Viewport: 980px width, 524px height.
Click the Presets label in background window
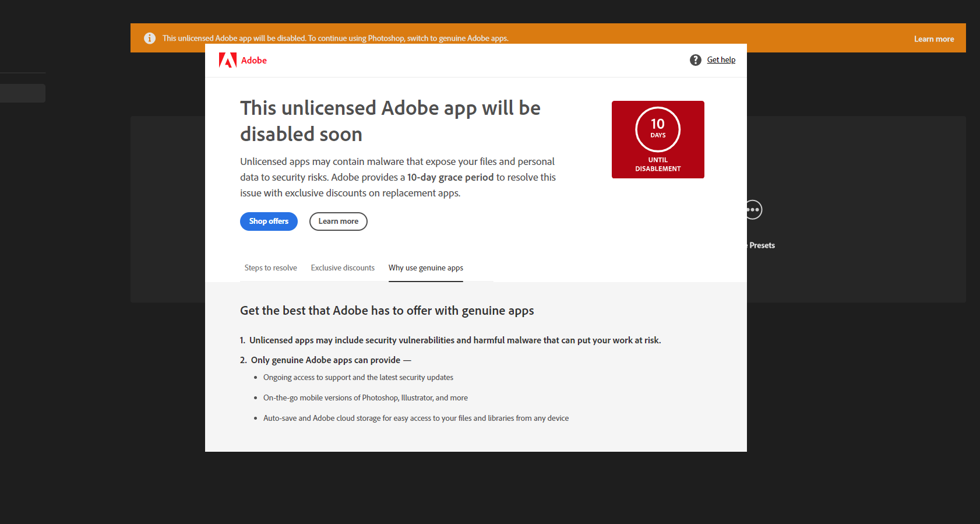(762, 245)
